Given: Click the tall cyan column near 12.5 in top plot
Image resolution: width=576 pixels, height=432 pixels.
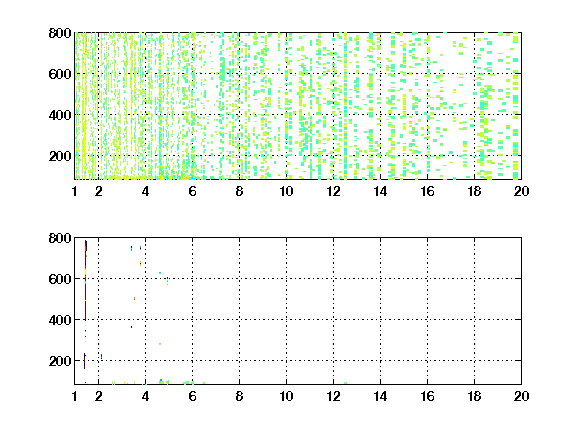Looking at the screenshot, I should pos(345,106).
